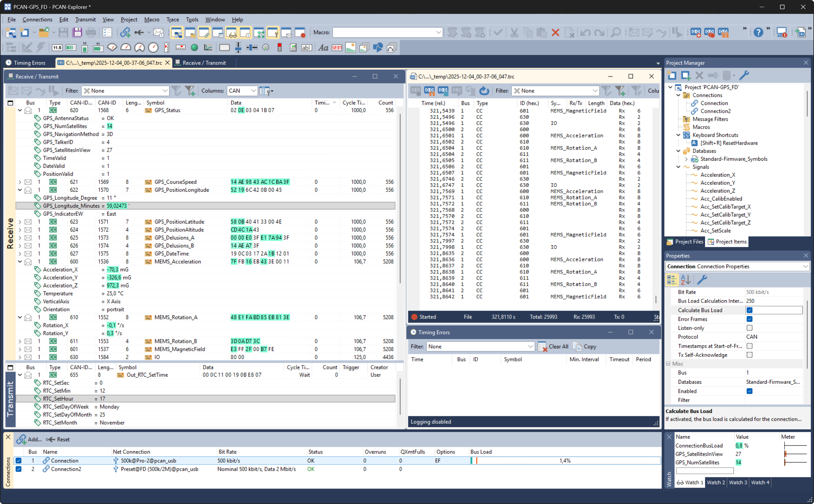Click the red Delete X toolbar icon
The height and width of the screenshot is (504, 814).
[x=555, y=32]
